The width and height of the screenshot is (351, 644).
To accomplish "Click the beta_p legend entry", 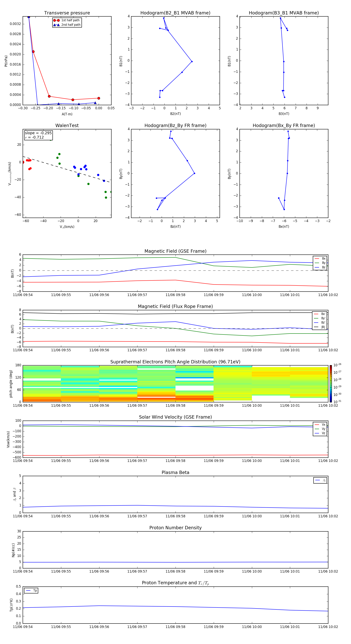I will pyautogui.click(x=320, y=480).
